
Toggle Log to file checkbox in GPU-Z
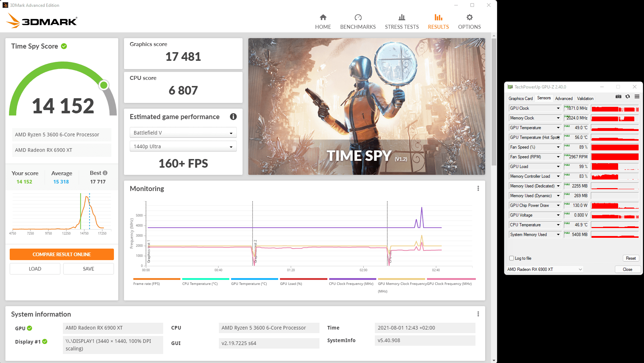coord(511,258)
